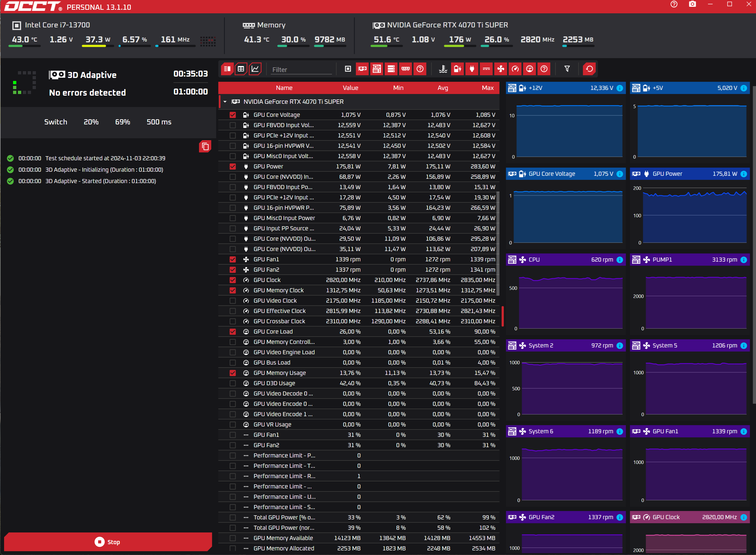
Task: Switch to the table view mode
Action: point(241,69)
